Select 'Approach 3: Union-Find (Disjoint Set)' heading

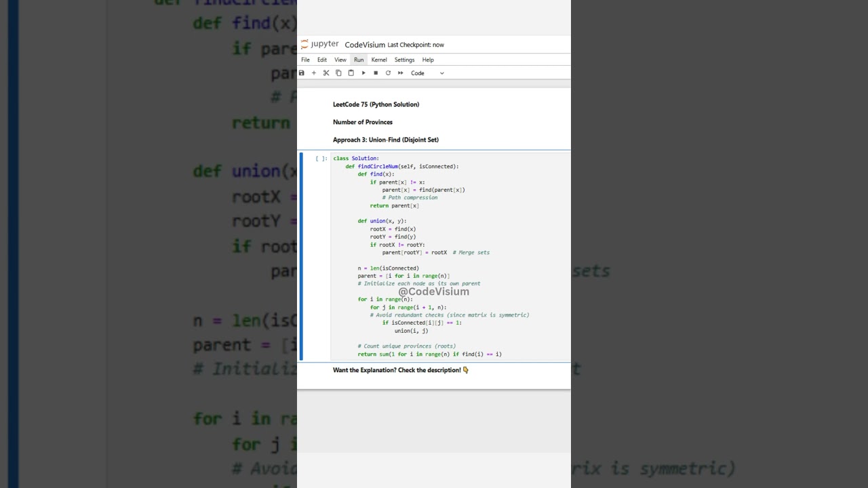[x=386, y=140]
